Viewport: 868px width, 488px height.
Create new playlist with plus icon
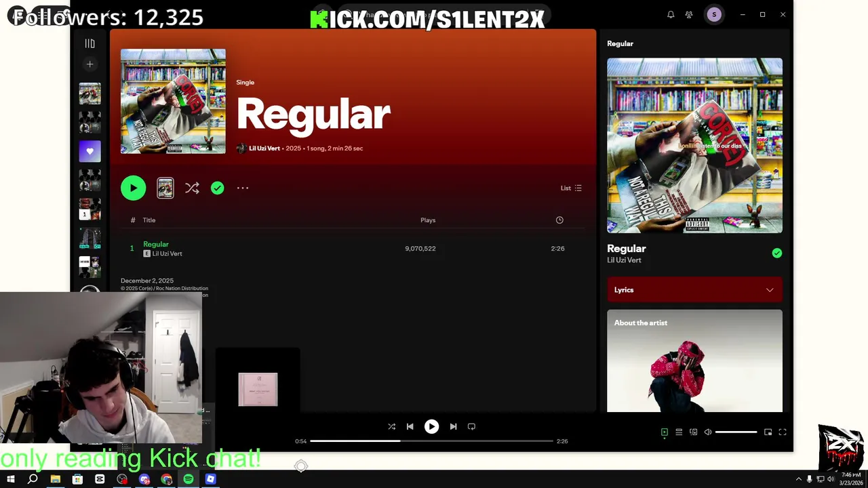[x=90, y=64]
